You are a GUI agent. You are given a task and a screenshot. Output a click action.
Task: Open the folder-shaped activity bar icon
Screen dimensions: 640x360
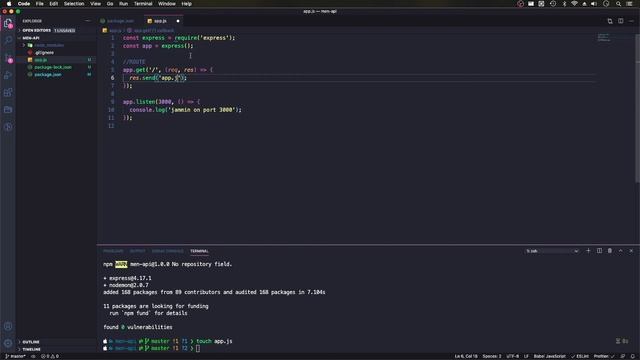(x=8, y=109)
